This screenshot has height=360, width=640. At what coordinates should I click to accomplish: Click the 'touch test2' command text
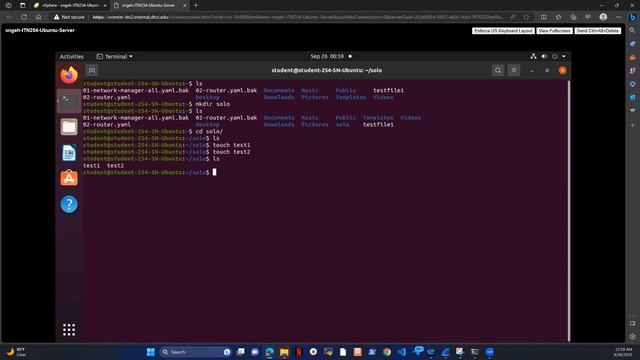(x=231, y=152)
